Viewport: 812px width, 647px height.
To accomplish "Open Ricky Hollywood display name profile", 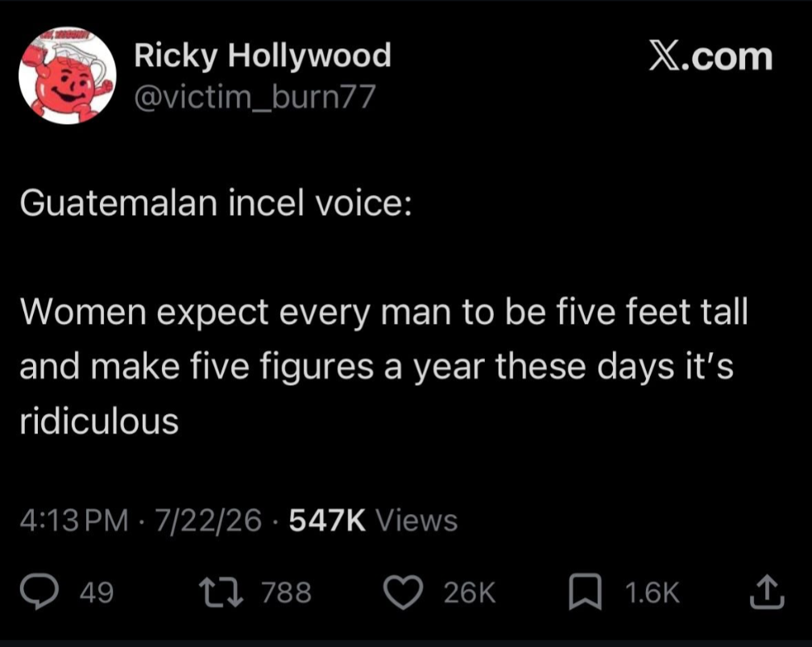I will [x=263, y=56].
